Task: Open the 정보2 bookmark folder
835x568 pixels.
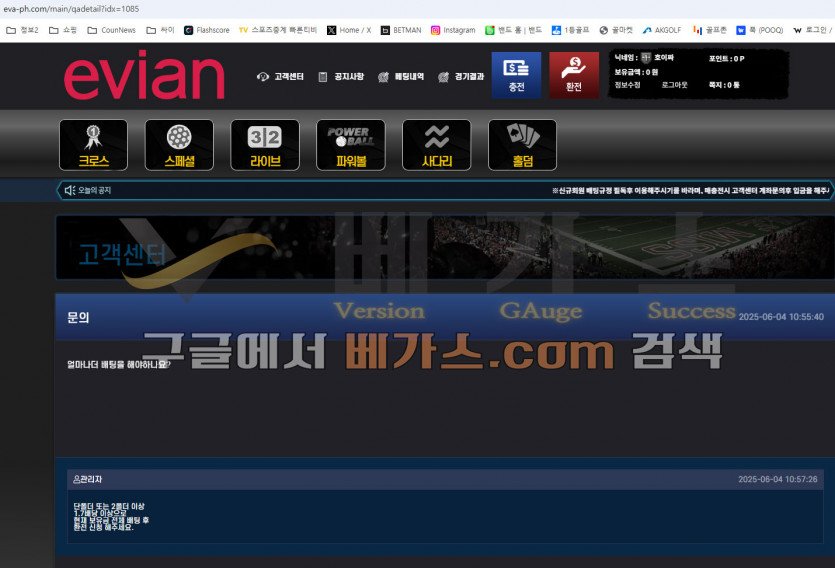Action: coord(22,30)
